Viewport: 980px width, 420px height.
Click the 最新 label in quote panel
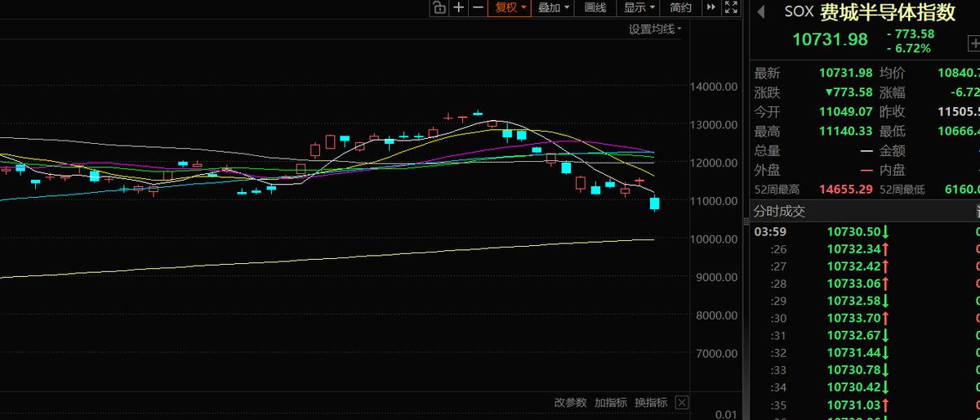tap(767, 73)
